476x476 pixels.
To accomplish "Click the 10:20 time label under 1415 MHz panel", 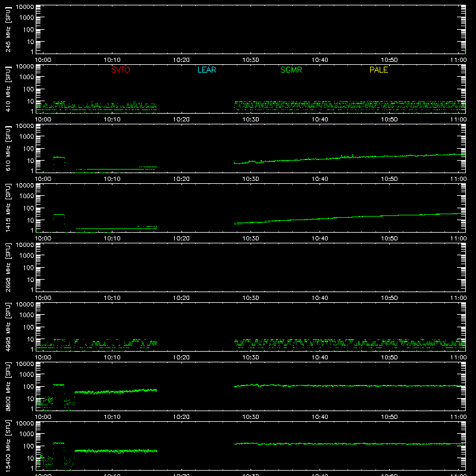I will click(x=181, y=239).
